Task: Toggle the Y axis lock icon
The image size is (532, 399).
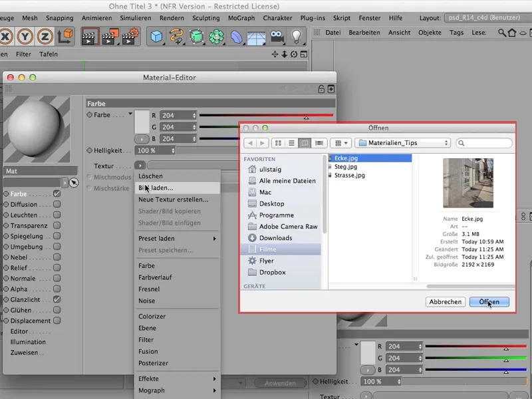Action: point(25,37)
